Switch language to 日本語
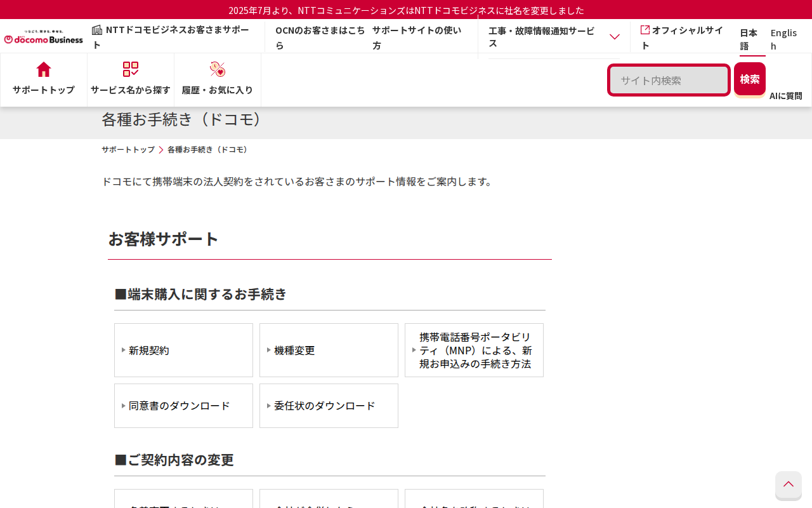This screenshot has width=812, height=508. pos(752,39)
